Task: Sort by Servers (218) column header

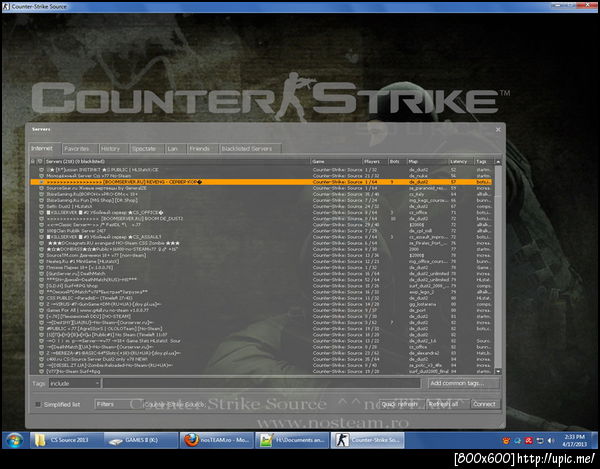Action: pos(177,161)
